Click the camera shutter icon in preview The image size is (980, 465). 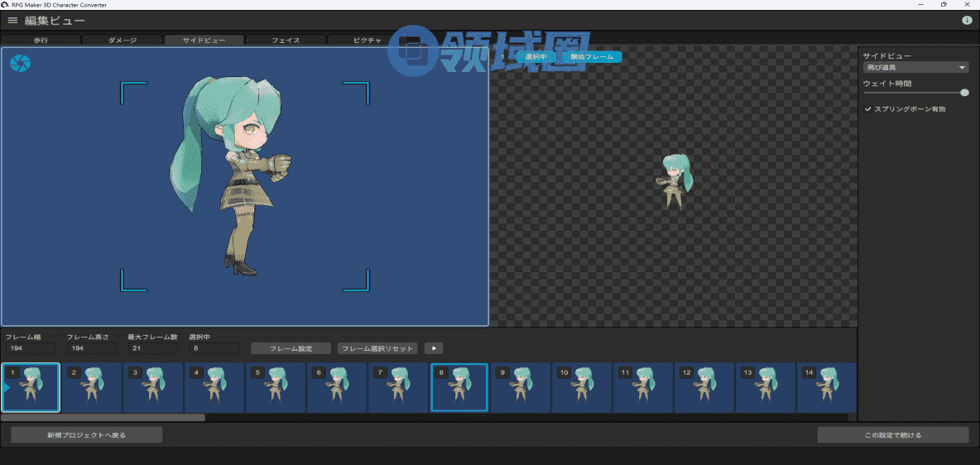click(x=20, y=64)
